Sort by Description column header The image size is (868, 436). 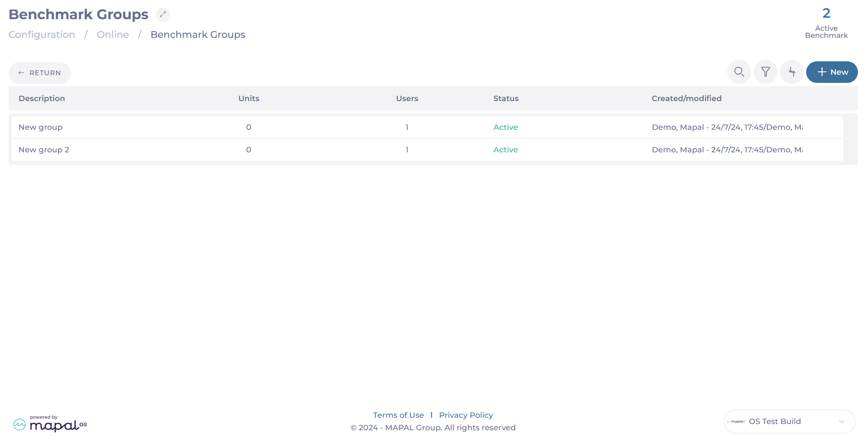point(42,98)
